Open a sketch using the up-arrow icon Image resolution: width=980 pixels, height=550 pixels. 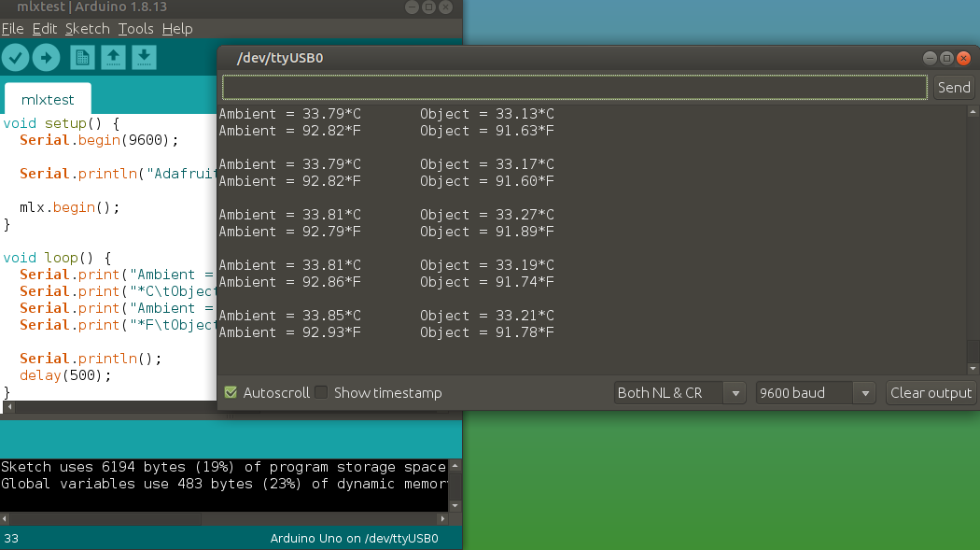point(112,57)
